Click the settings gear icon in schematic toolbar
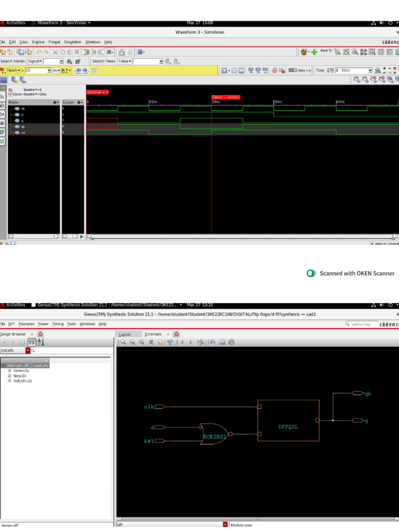The width and height of the screenshot is (399, 532). coord(231,342)
